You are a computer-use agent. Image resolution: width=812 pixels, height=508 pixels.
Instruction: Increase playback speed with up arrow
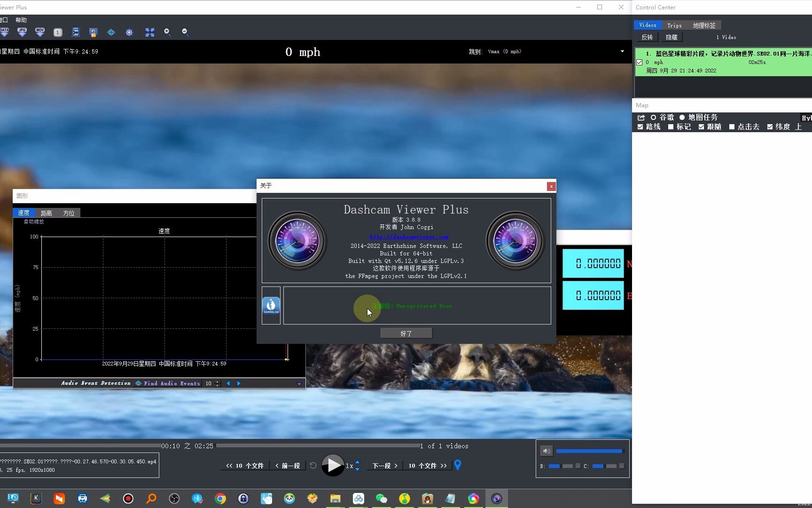[x=358, y=462]
